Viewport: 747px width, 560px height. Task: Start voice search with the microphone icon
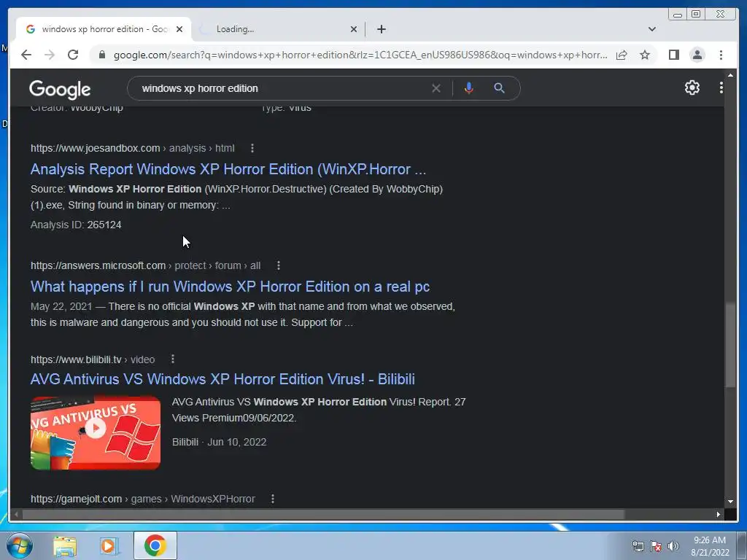click(x=469, y=88)
